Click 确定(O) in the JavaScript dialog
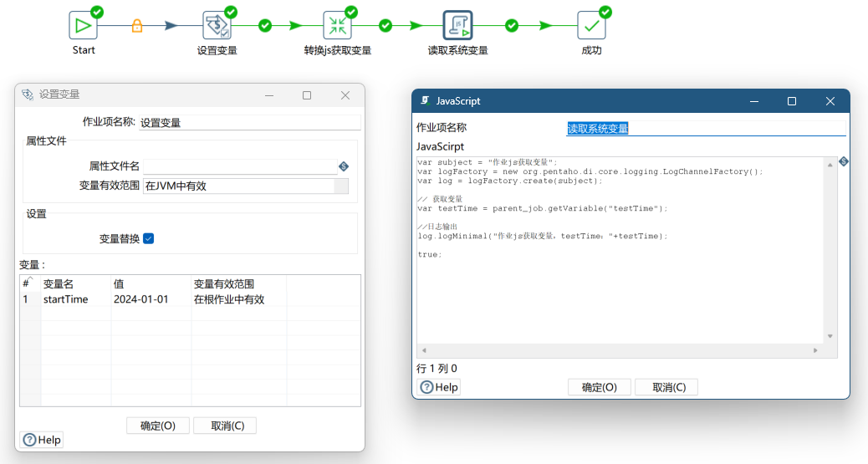The height and width of the screenshot is (464, 868). [599, 387]
